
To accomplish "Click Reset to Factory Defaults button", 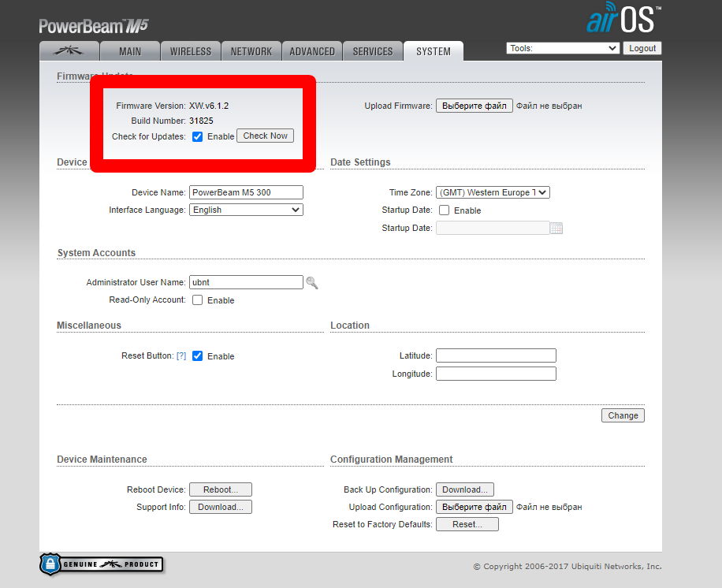I will (467, 524).
